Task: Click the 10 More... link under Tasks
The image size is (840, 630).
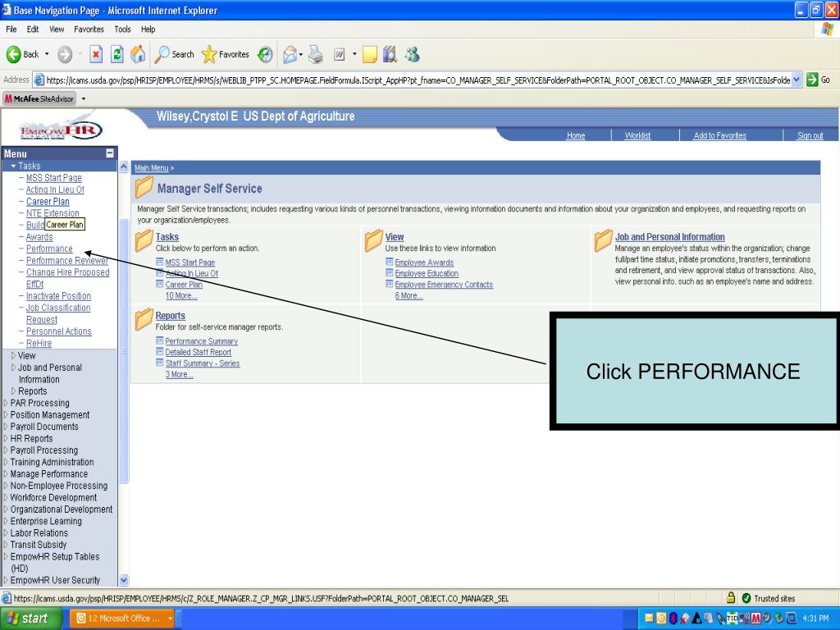Action: click(x=181, y=295)
